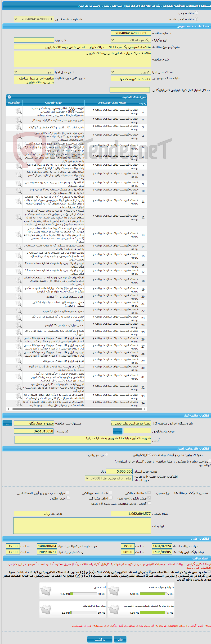Screen dimensions: 211x644
Task: Toggle the اسناد خزانه اسلامی payment checkbox
Action: 209,461
